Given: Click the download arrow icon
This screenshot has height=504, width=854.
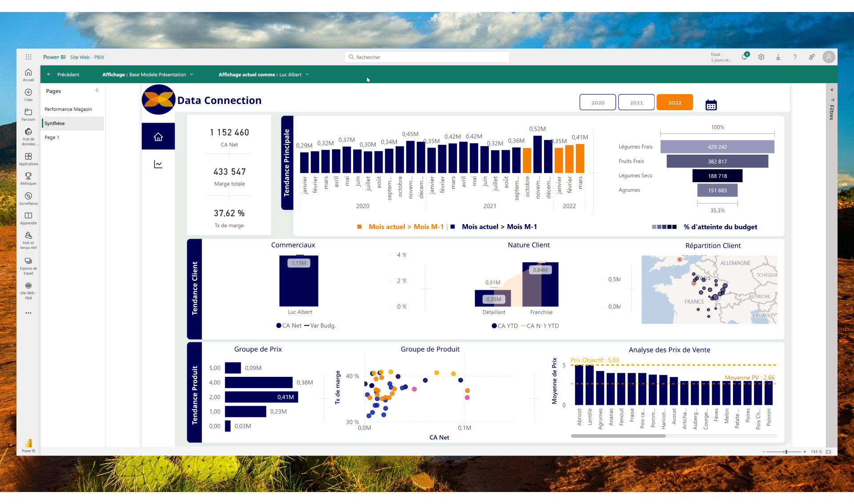Looking at the screenshot, I should 778,57.
